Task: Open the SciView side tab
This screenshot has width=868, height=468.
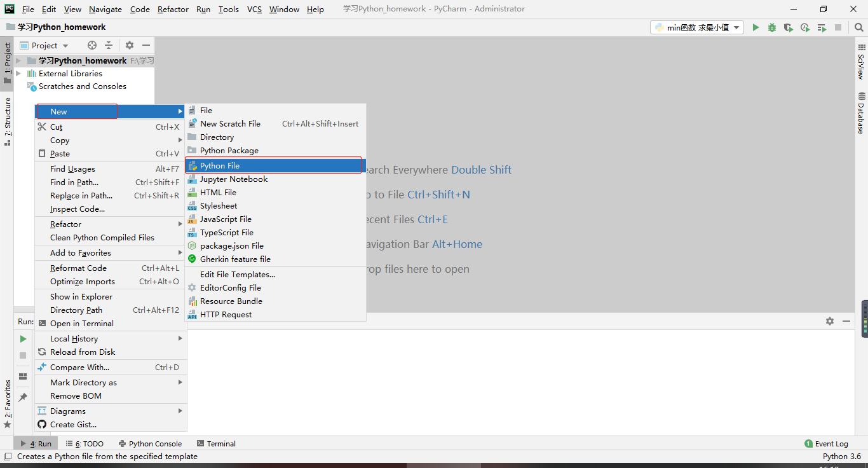Action: (x=861, y=61)
